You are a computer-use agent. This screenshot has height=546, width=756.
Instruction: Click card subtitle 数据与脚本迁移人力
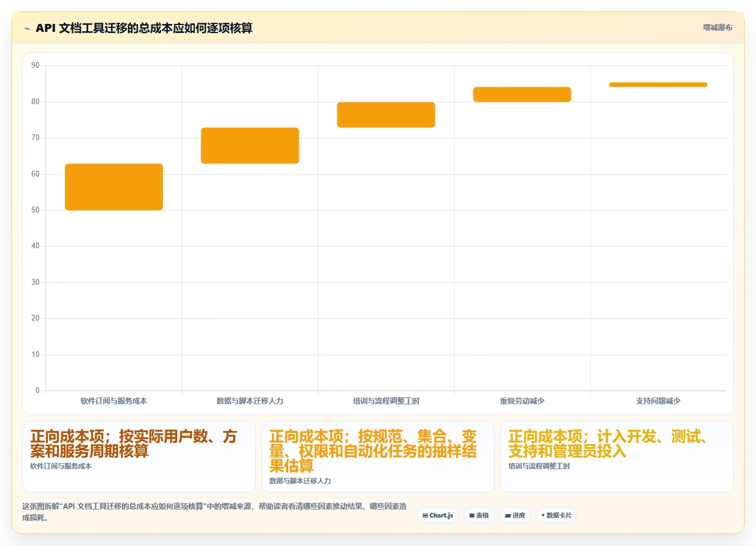300,481
